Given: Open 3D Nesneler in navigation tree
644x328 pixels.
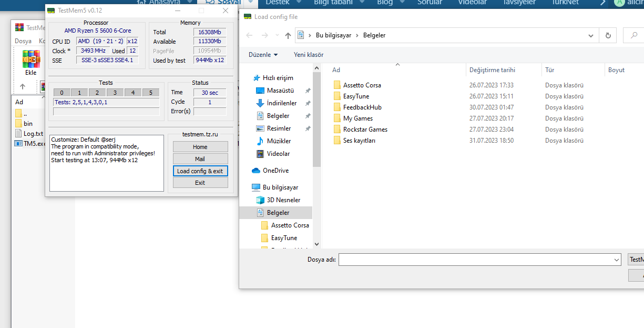Looking at the screenshot, I should [x=284, y=200].
